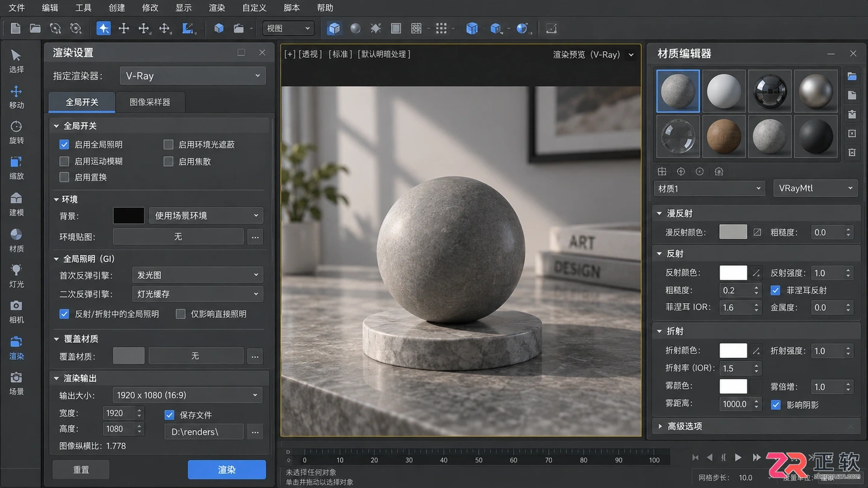Jump to the first frame on timeline controls
The width and height of the screenshot is (868, 488).
tap(695, 458)
